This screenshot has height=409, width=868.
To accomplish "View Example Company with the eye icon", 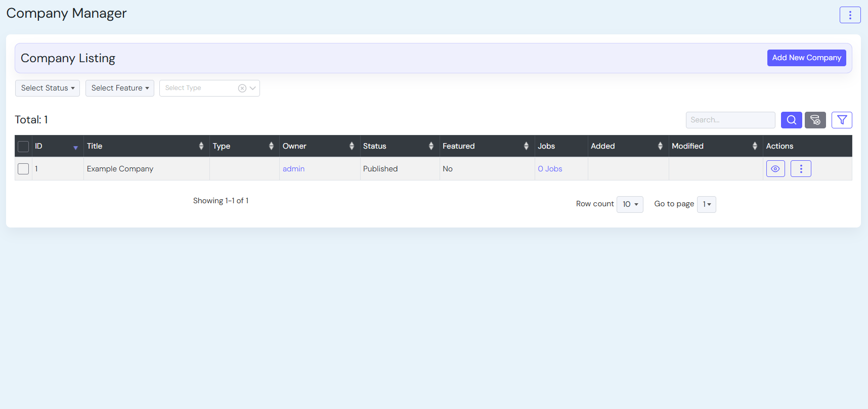I will click(775, 169).
